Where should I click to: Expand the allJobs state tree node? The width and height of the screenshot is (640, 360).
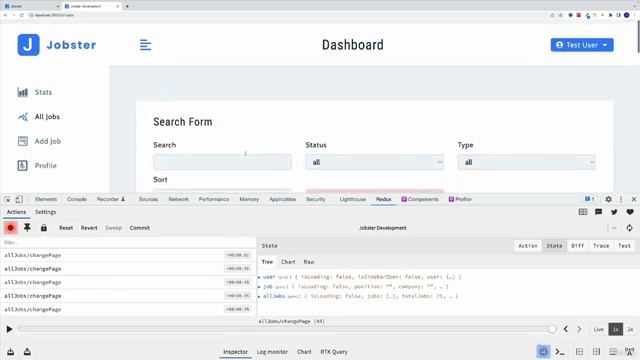coord(259,296)
